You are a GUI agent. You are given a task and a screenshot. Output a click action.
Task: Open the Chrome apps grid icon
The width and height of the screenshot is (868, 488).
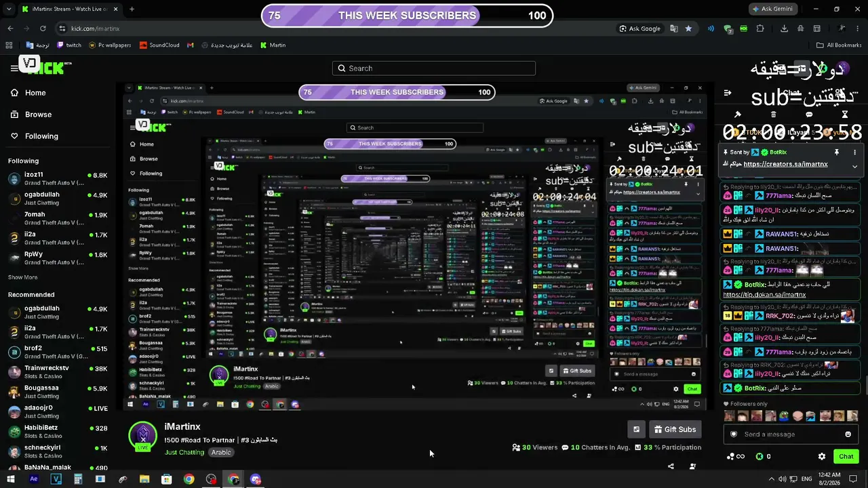click(x=9, y=45)
